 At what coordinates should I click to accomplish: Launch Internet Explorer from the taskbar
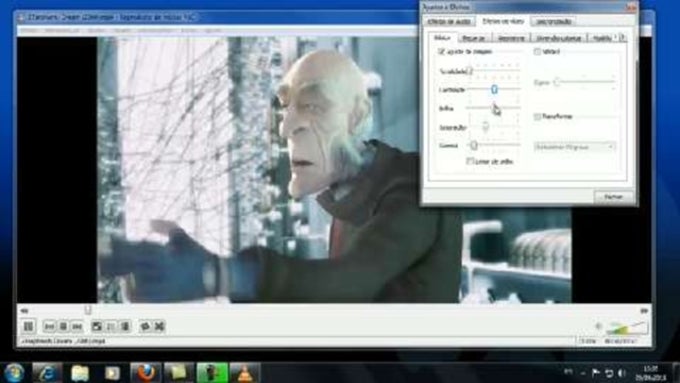point(47,373)
